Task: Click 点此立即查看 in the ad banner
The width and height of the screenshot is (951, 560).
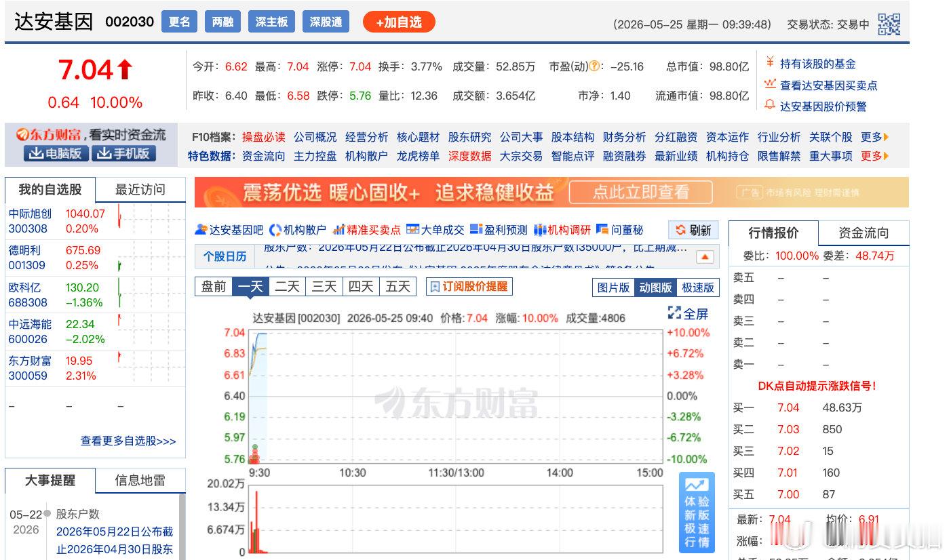Action: coord(640,193)
